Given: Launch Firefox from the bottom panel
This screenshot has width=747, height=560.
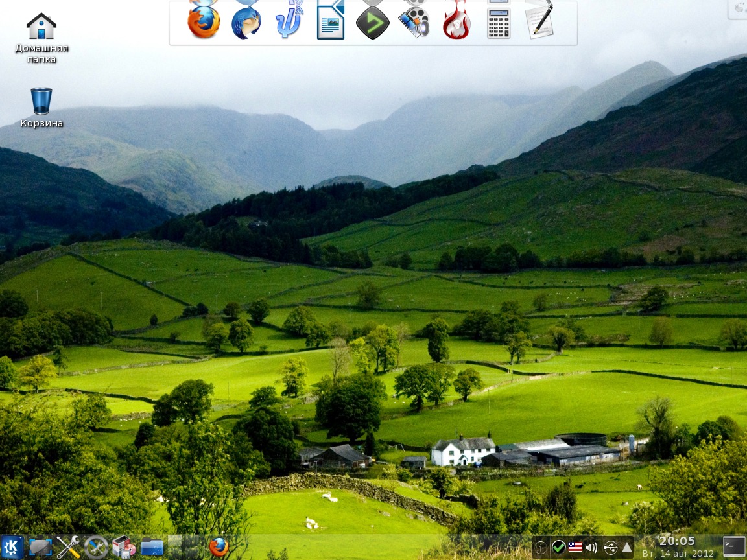Looking at the screenshot, I should click(x=219, y=547).
